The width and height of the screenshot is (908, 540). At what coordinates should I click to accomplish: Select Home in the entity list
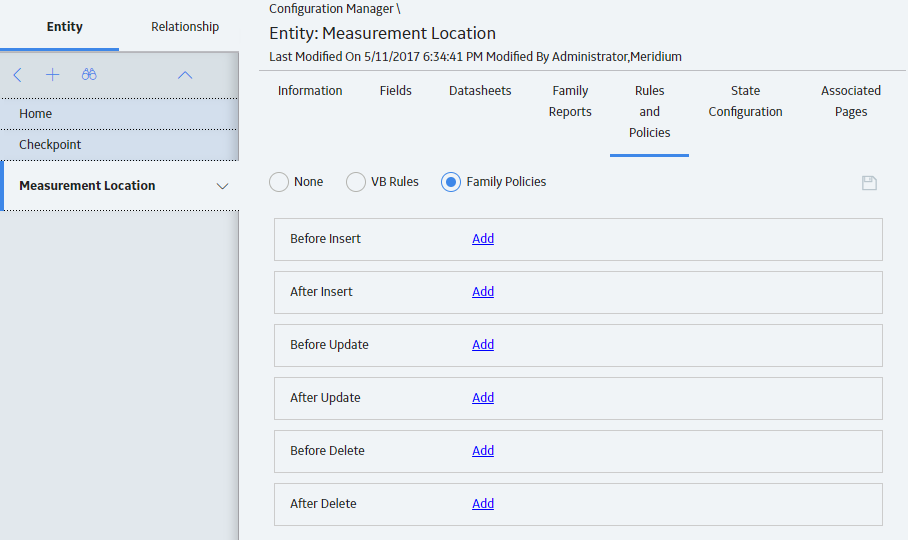119,114
